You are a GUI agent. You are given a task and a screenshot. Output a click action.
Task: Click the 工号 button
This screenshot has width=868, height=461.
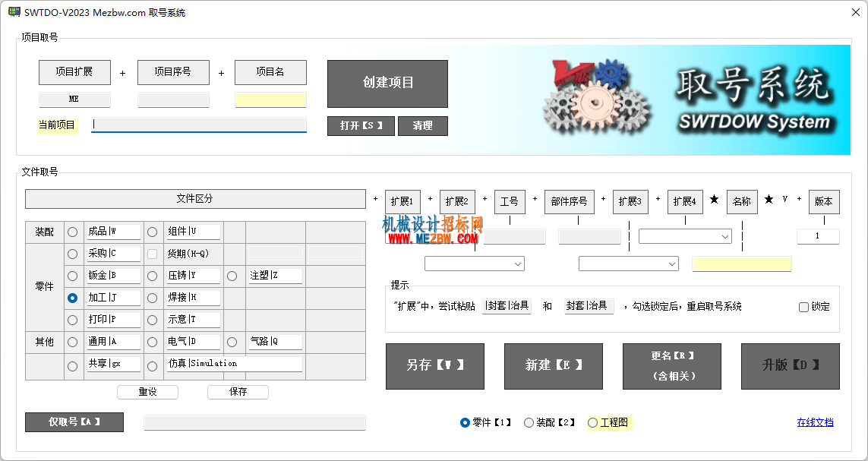click(510, 201)
